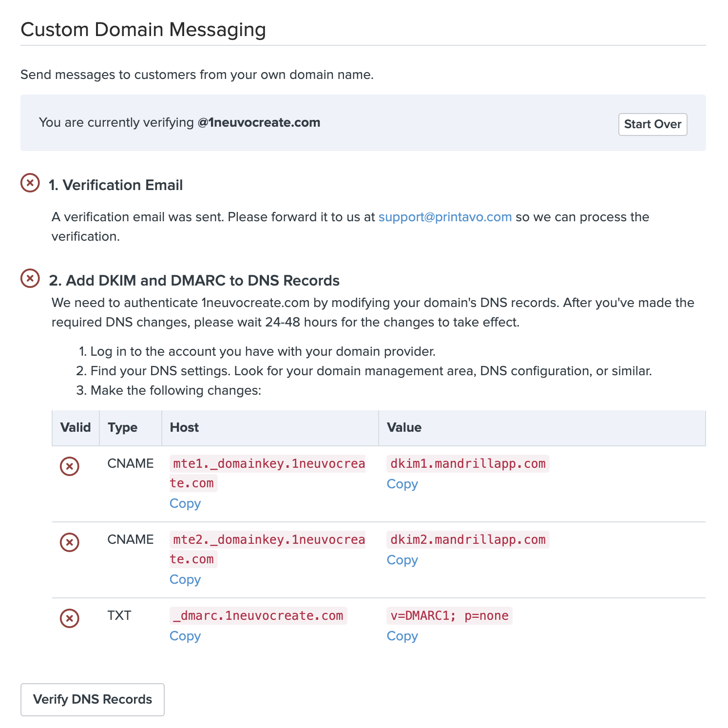Click the Valid column header
This screenshot has width=728, height=728.
coord(76,427)
